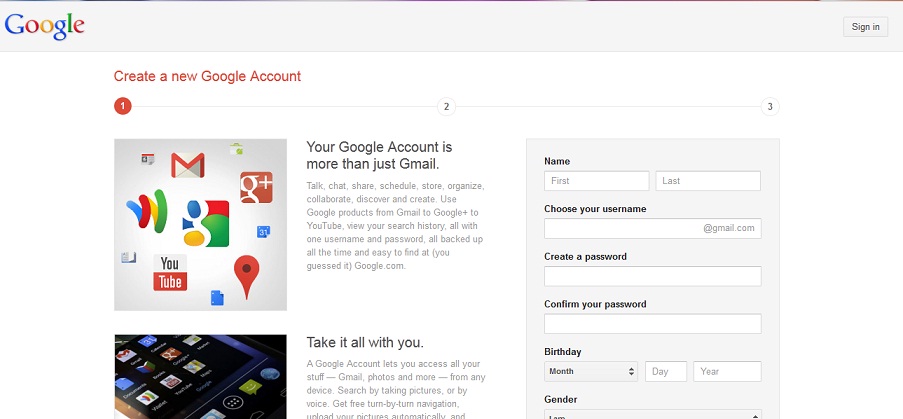
Task: Click the Google g center icon
Action: pyautogui.click(x=206, y=223)
